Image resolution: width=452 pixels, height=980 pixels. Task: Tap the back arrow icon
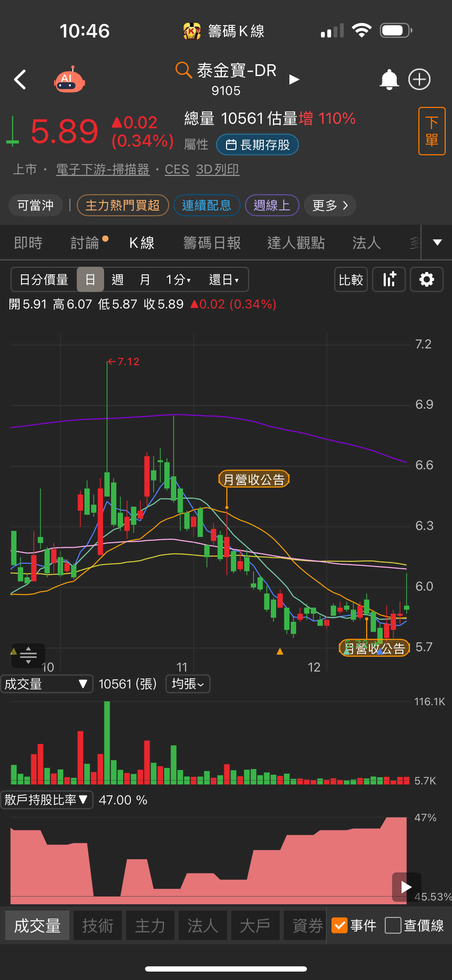tap(20, 80)
